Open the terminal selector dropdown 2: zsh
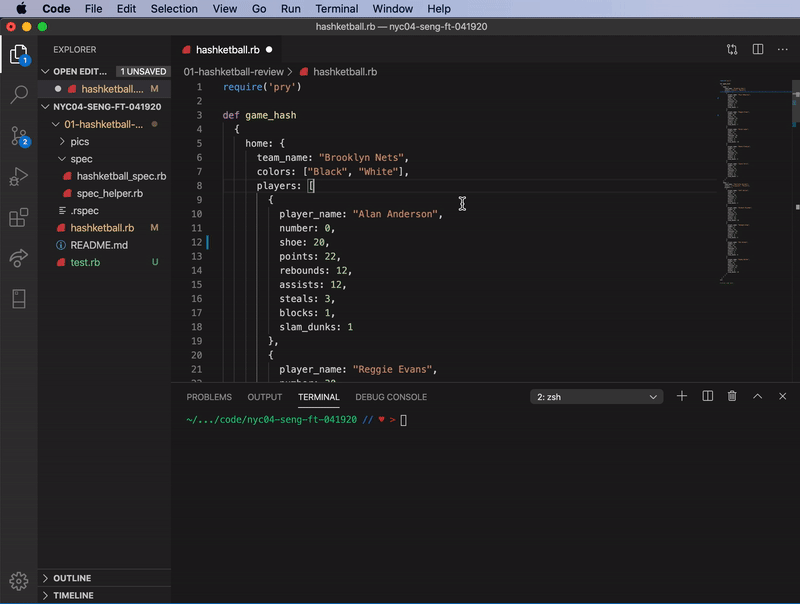Image resolution: width=800 pixels, height=604 pixels. click(596, 397)
